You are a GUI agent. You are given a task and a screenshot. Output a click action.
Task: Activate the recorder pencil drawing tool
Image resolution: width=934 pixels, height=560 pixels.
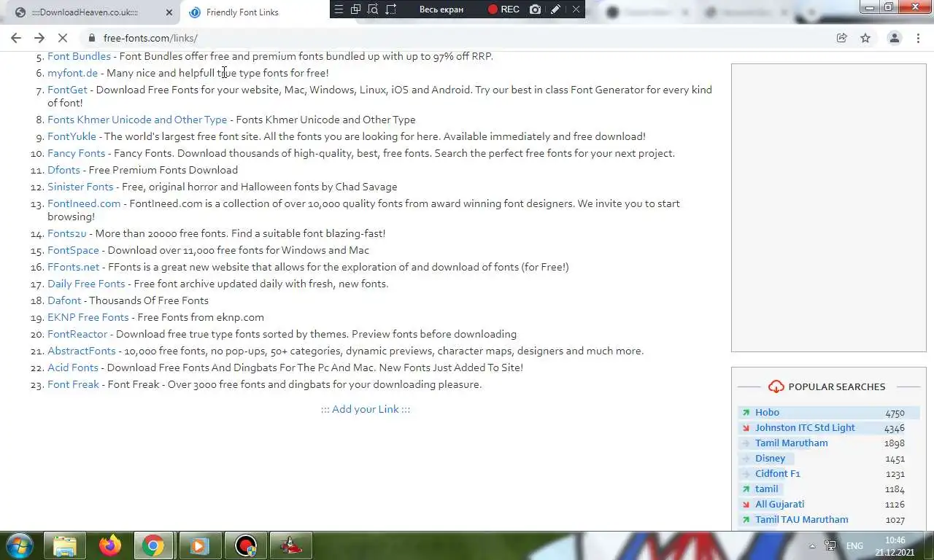click(x=556, y=9)
